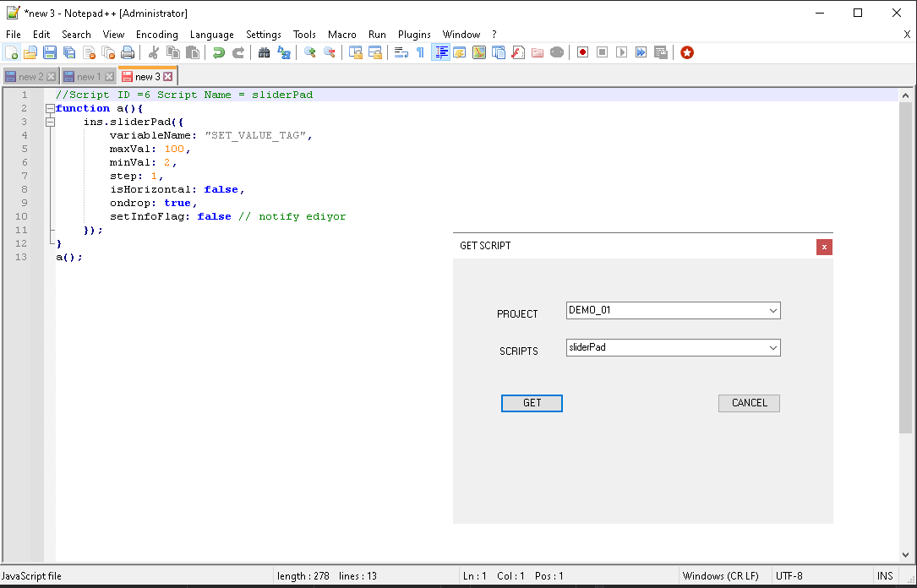Zoom in on editor text
The height and width of the screenshot is (588, 917).
310,52
